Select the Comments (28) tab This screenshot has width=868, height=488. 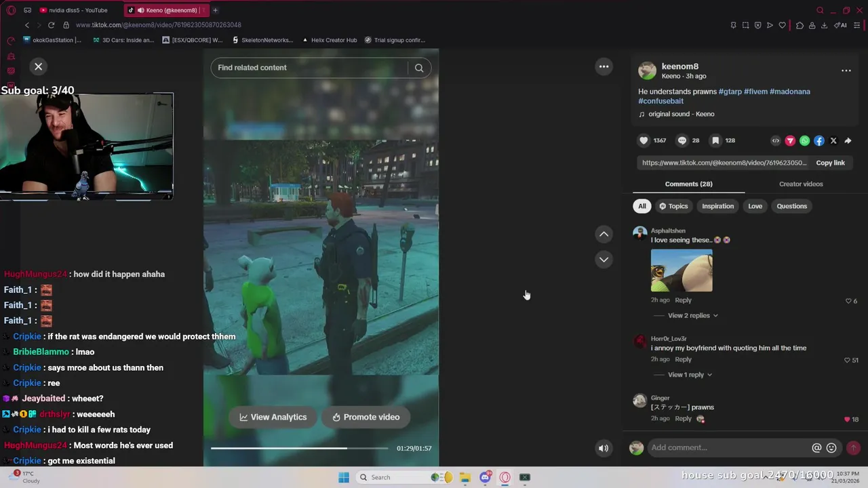pos(688,184)
